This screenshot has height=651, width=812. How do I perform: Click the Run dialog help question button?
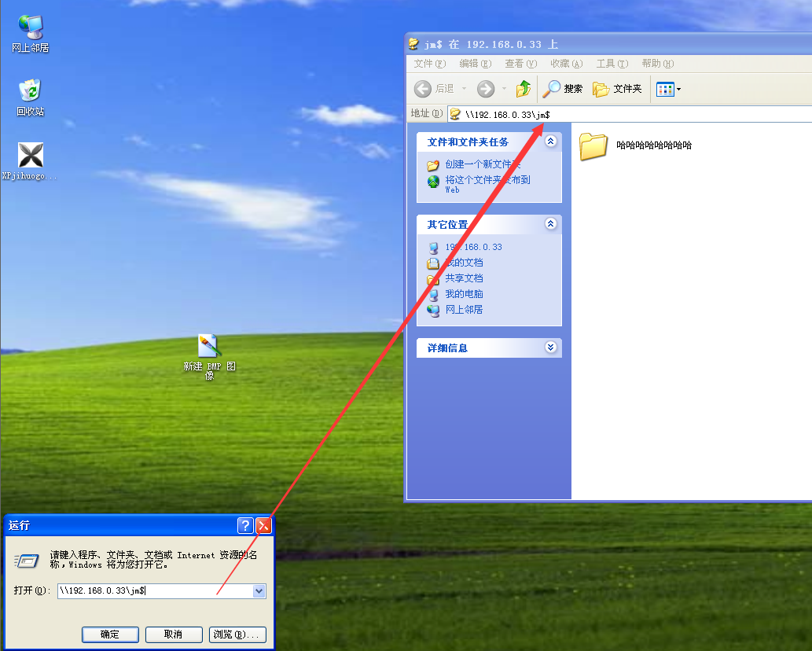point(245,526)
